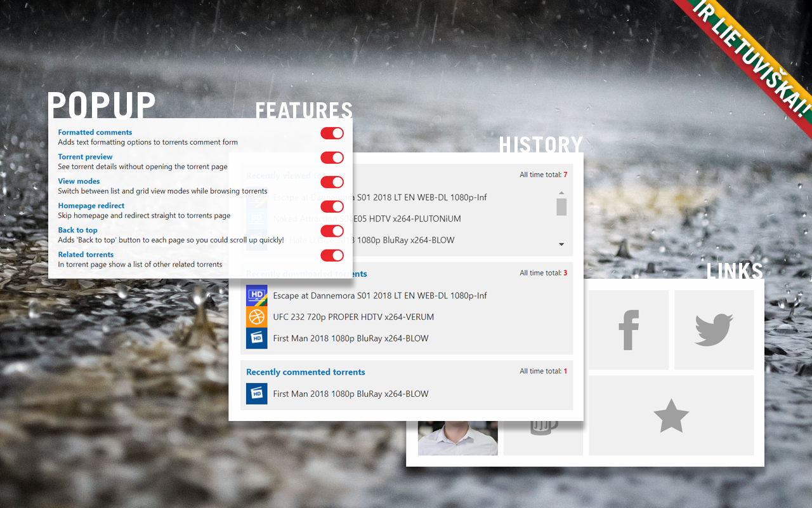
Task: Click the star rating tile
Action: (671, 416)
